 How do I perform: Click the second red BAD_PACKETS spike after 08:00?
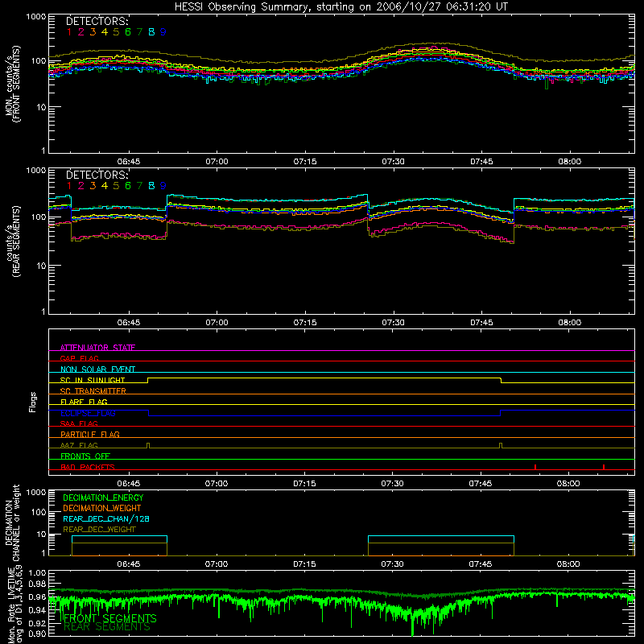(x=603, y=467)
